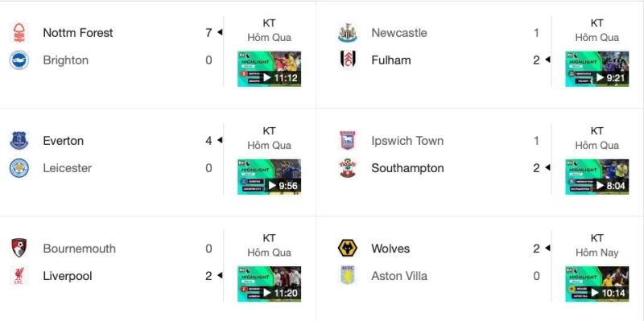Click the Everton club crest
The height and width of the screenshot is (321, 644).
(19, 141)
